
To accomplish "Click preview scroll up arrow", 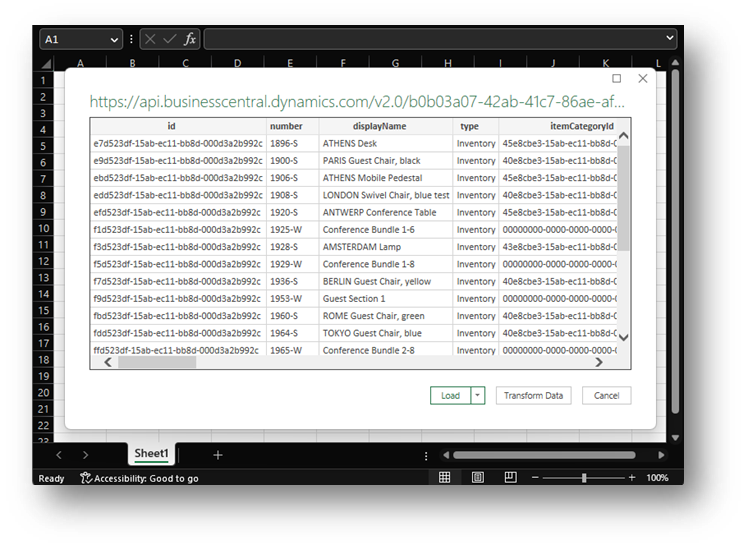I will tap(623, 136).
